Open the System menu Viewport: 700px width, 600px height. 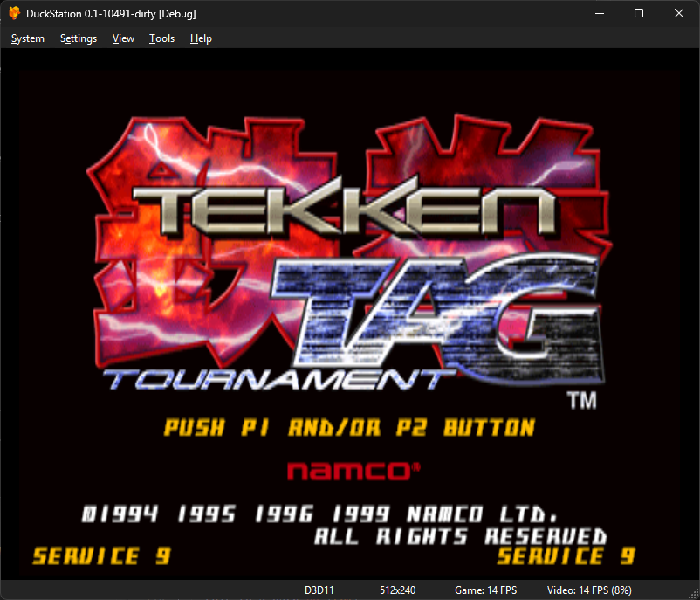[x=28, y=38]
